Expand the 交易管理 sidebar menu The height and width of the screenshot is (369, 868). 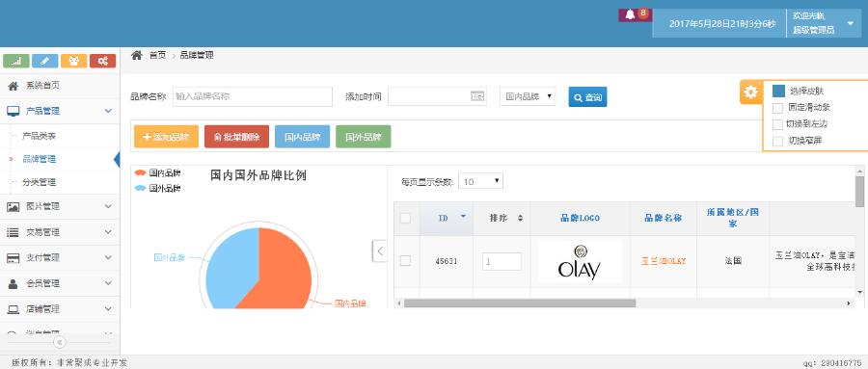pyautogui.click(x=60, y=232)
